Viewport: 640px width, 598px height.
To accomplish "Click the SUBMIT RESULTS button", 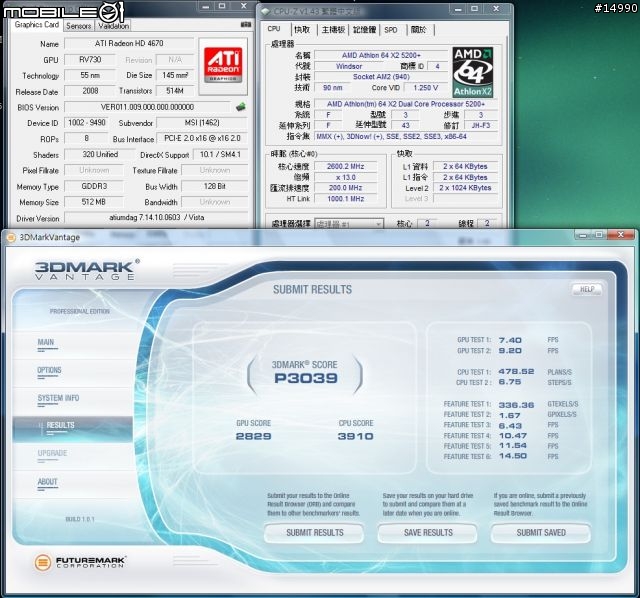I will click(x=314, y=533).
